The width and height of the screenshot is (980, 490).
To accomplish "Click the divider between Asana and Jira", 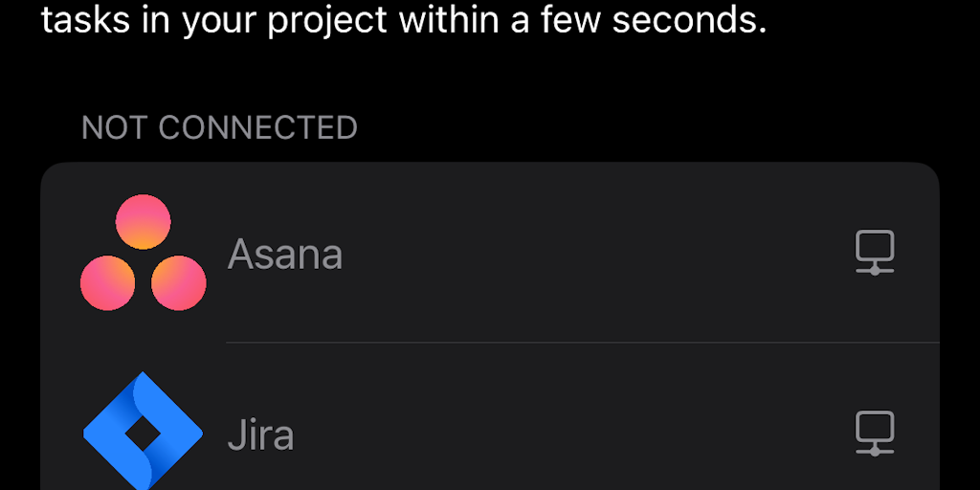I will 582,342.
